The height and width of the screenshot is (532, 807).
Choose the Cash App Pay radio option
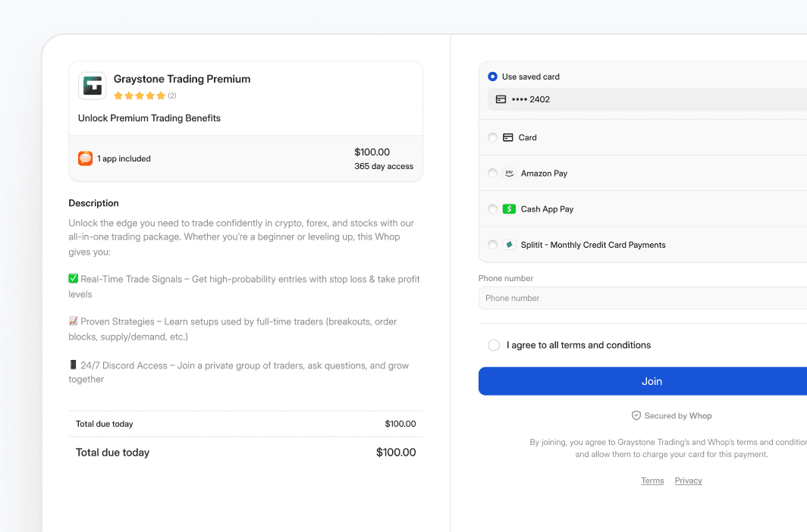[x=492, y=208]
